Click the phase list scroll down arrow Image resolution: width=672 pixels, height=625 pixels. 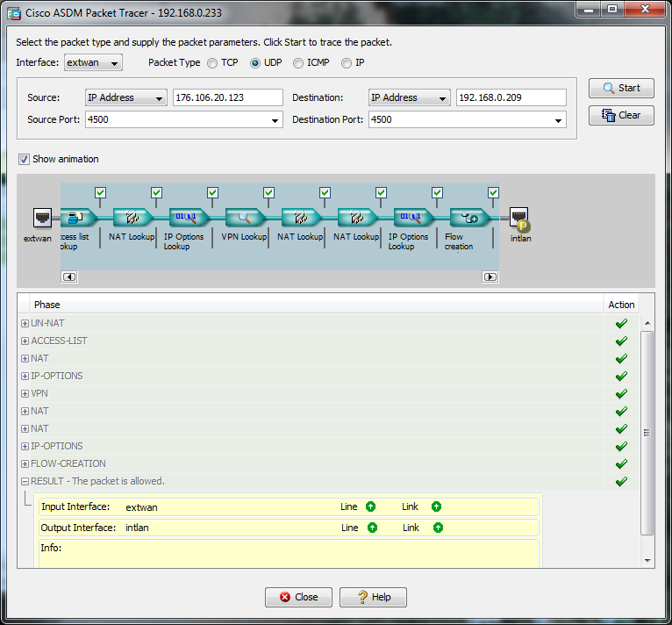(x=647, y=560)
